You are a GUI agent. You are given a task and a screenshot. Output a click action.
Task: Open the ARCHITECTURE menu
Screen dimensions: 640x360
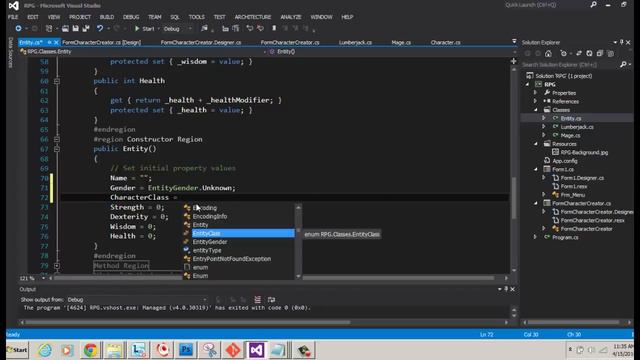[x=253, y=17]
